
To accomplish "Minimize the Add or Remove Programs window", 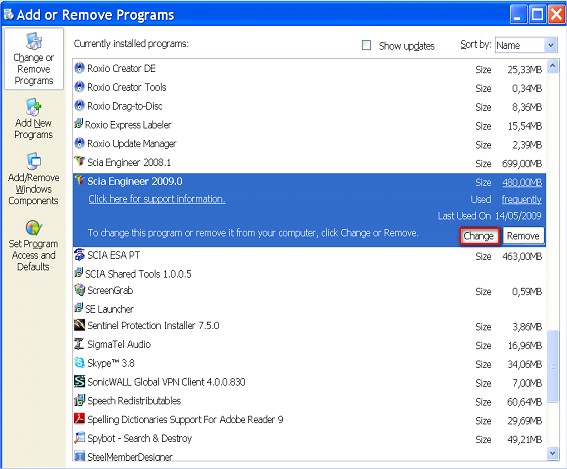I will point(518,15).
